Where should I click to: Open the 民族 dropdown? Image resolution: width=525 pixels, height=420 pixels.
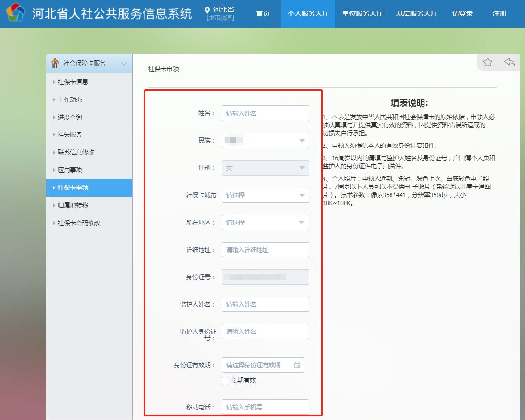265,141
